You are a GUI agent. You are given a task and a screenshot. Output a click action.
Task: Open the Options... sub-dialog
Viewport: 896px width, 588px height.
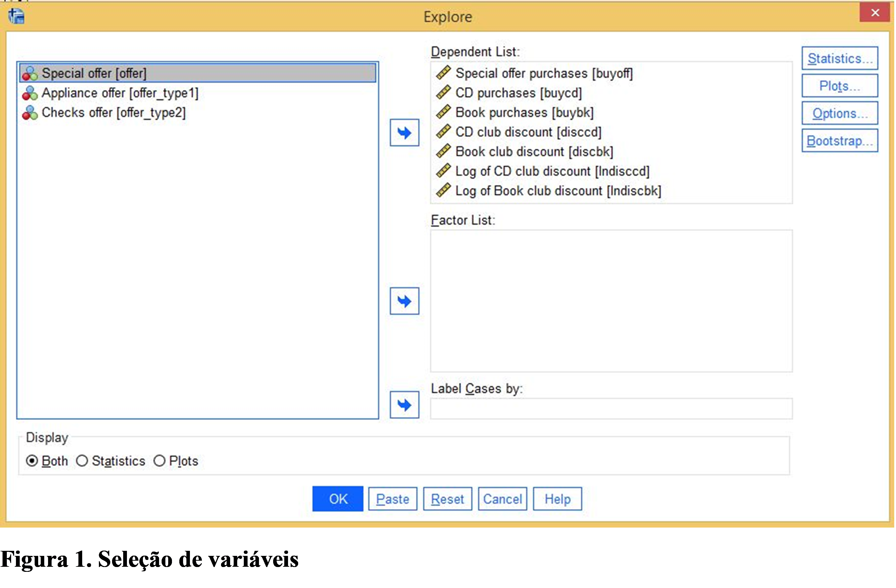[x=840, y=113]
